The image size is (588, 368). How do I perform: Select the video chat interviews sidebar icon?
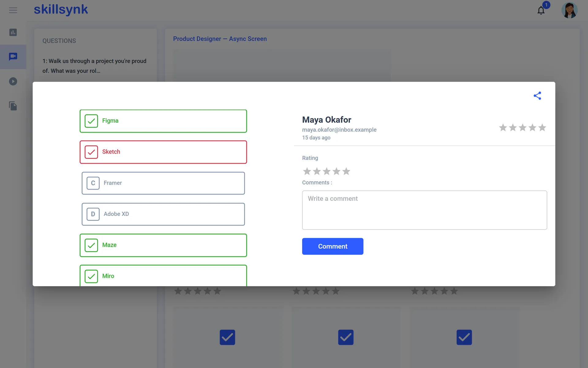point(13,56)
